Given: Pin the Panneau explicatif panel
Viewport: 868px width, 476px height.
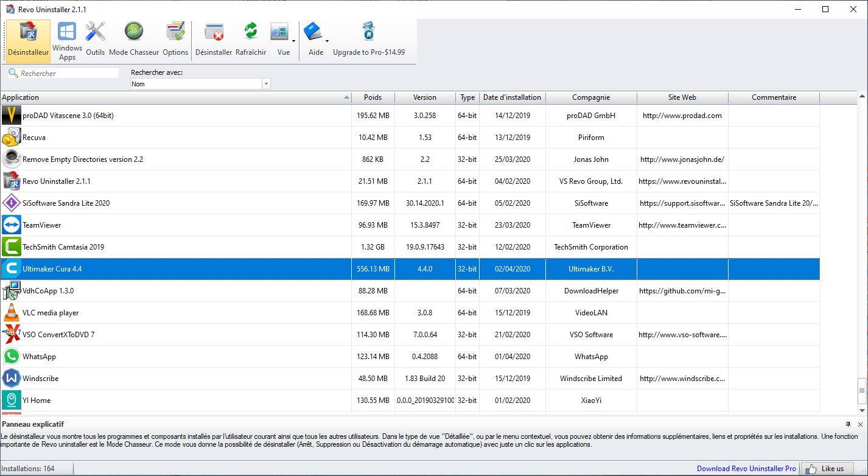Looking at the screenshot, I should [x=848, y=424].
